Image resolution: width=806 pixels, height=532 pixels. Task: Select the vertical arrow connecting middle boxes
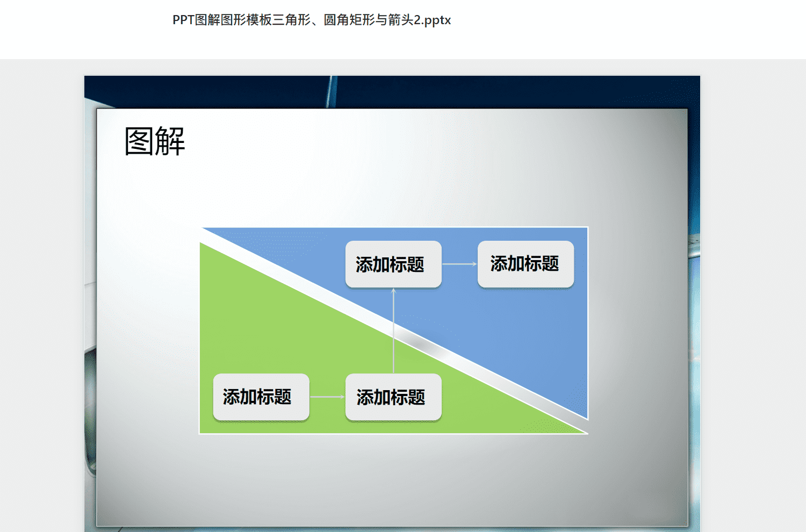tap(393, 330)
